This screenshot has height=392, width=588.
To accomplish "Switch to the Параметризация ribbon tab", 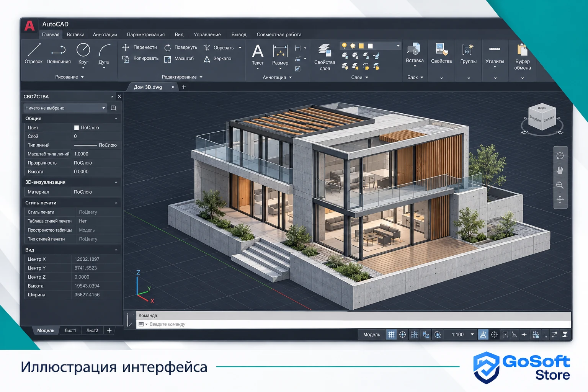I will (x=146, y=34).
